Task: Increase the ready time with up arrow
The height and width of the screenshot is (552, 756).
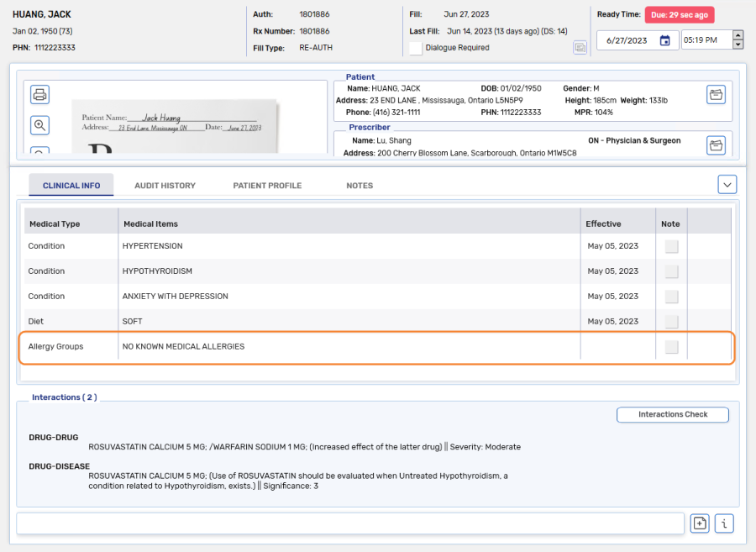Action: (x=738, y=35)
